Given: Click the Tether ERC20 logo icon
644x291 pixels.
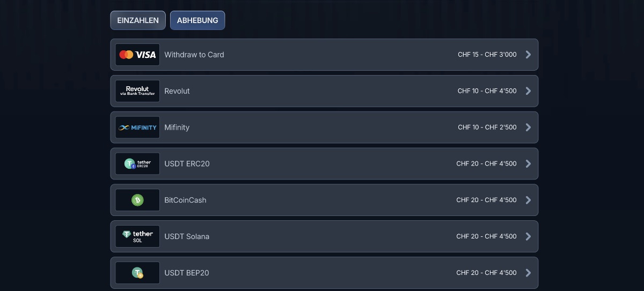Looking at the screenshot, I should coord(137,163).
